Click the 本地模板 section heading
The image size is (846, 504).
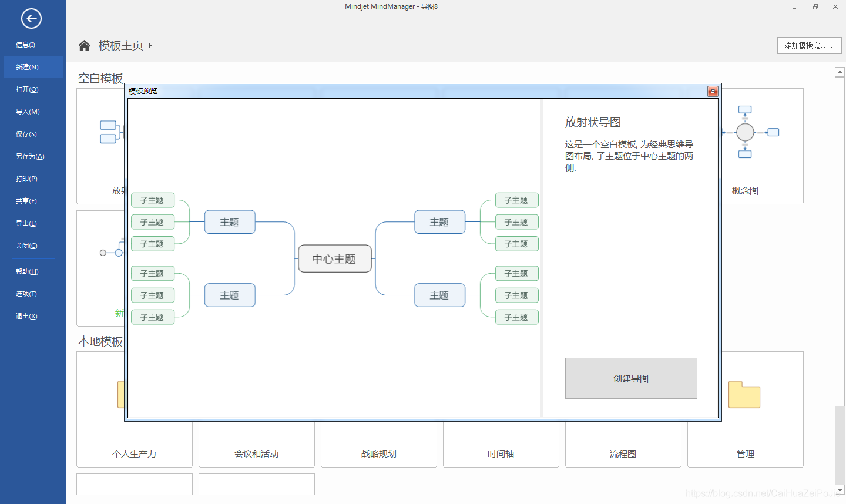coord(100,341)
